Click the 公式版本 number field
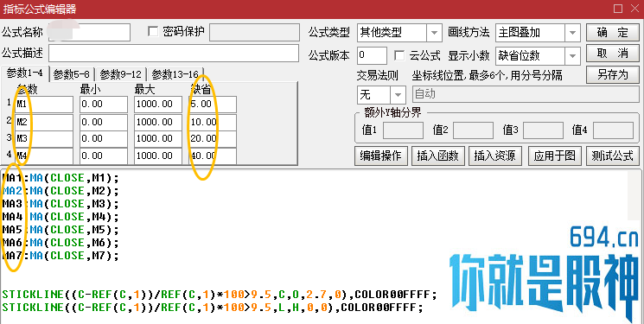This screenshot has height=324, width=644. point(372,55)
